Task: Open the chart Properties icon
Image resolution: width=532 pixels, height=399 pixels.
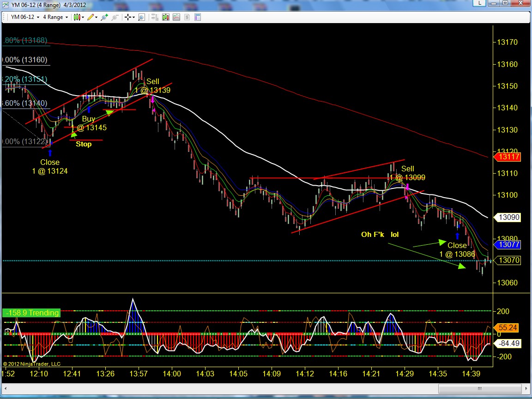Action: coord(198,17)
